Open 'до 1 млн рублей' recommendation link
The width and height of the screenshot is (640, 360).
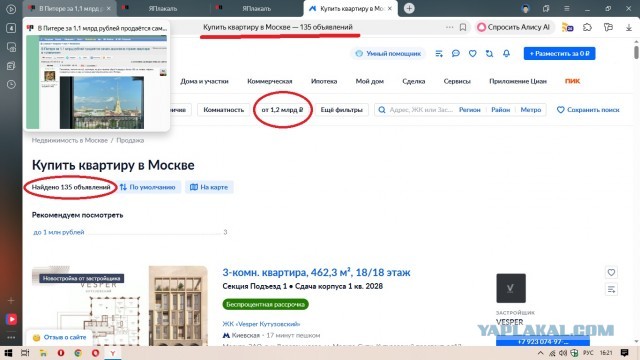pyautogui.click(x=58, y=232)
